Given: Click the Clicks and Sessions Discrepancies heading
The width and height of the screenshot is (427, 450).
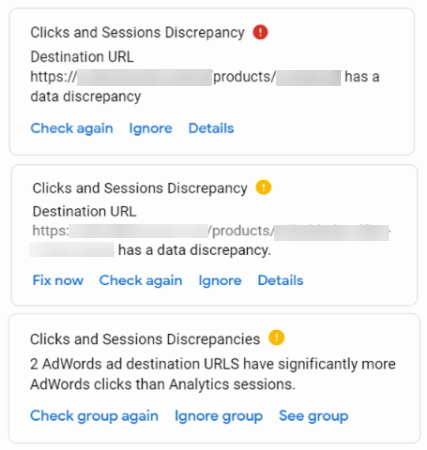Looking at the screenshot, I should coord(145,339).
